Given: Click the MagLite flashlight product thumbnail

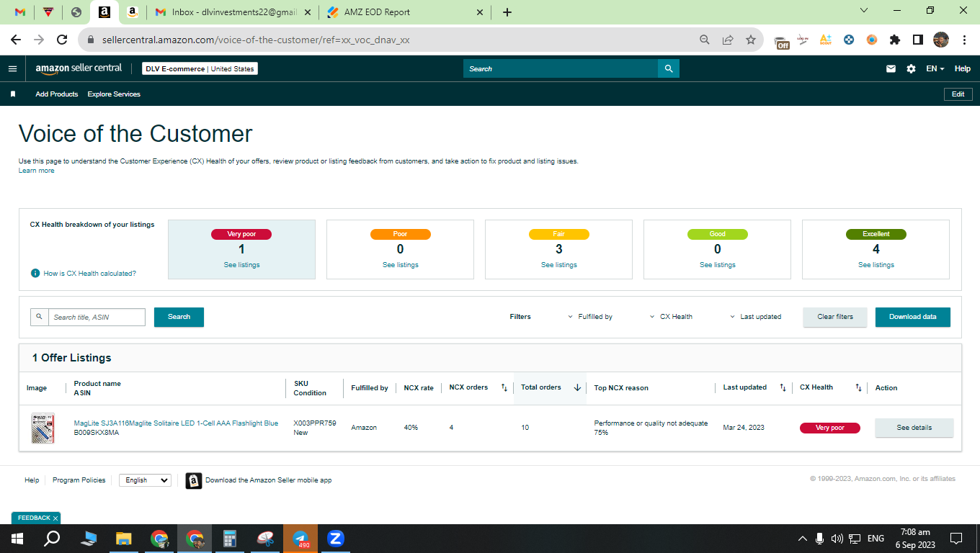Looking at the screenshot, I should pyautogui.click(x=43, y=428).
